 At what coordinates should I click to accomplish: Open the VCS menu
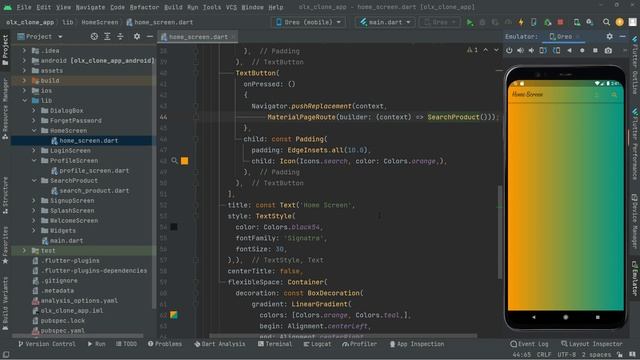coord(231,7)
